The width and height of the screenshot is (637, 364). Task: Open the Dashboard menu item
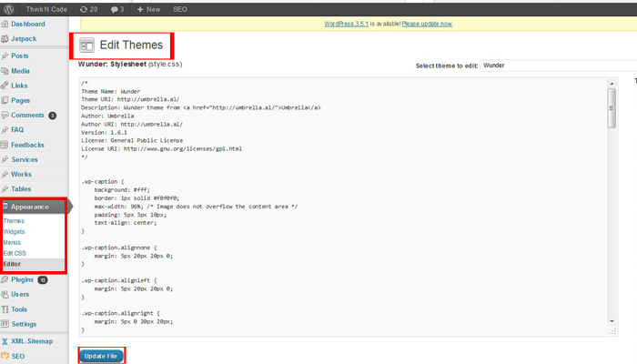tap(28, 24)
